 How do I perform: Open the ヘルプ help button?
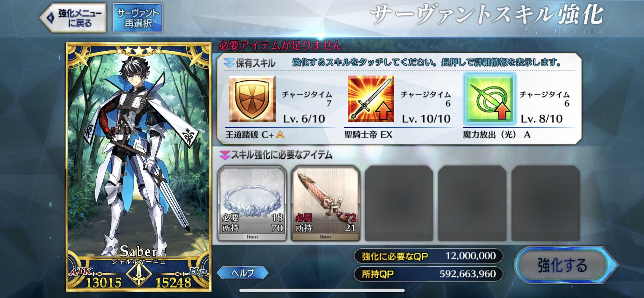(243, 273)
